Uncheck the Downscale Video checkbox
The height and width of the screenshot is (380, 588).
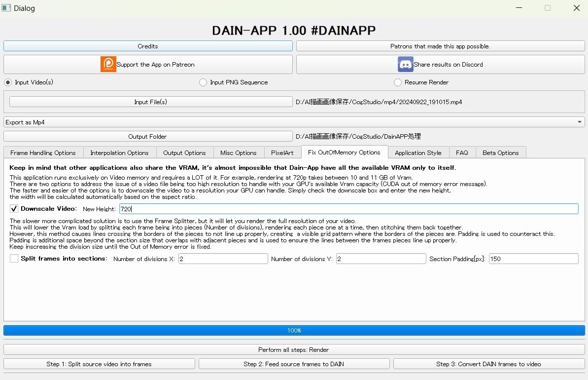click(14, 209)
